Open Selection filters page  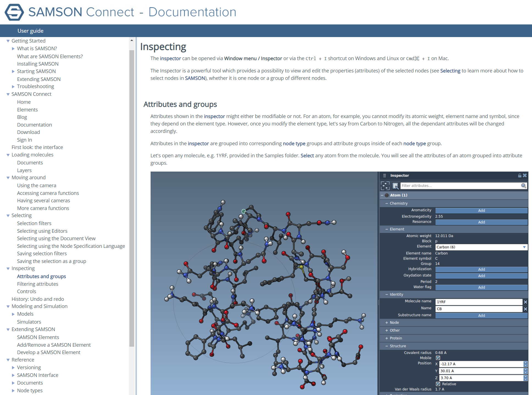click(x=34, y=223)
